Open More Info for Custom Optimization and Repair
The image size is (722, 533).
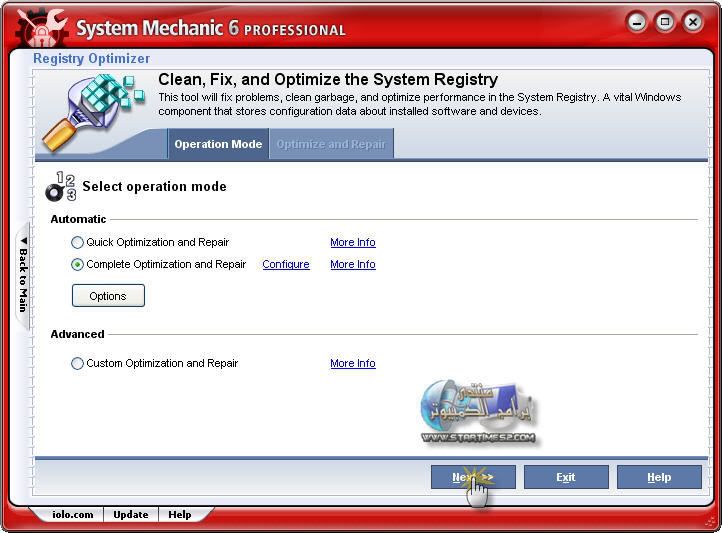(353, 363)
